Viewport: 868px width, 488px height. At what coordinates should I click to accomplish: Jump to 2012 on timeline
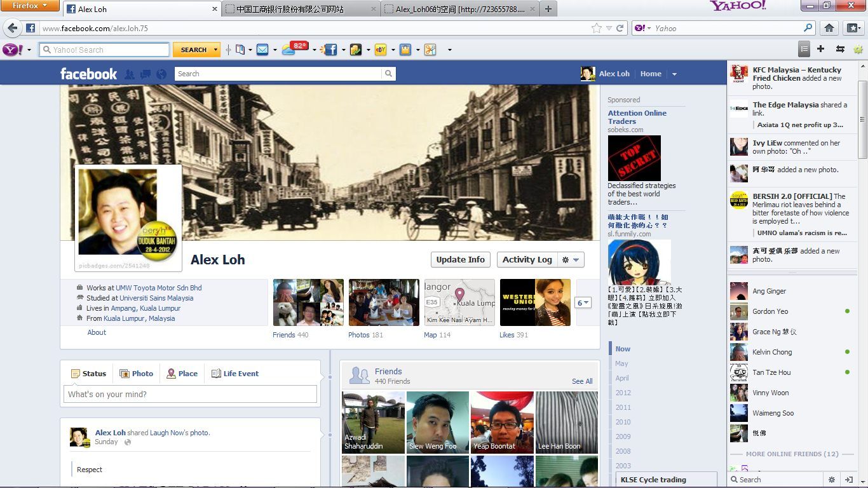(623, 393)
